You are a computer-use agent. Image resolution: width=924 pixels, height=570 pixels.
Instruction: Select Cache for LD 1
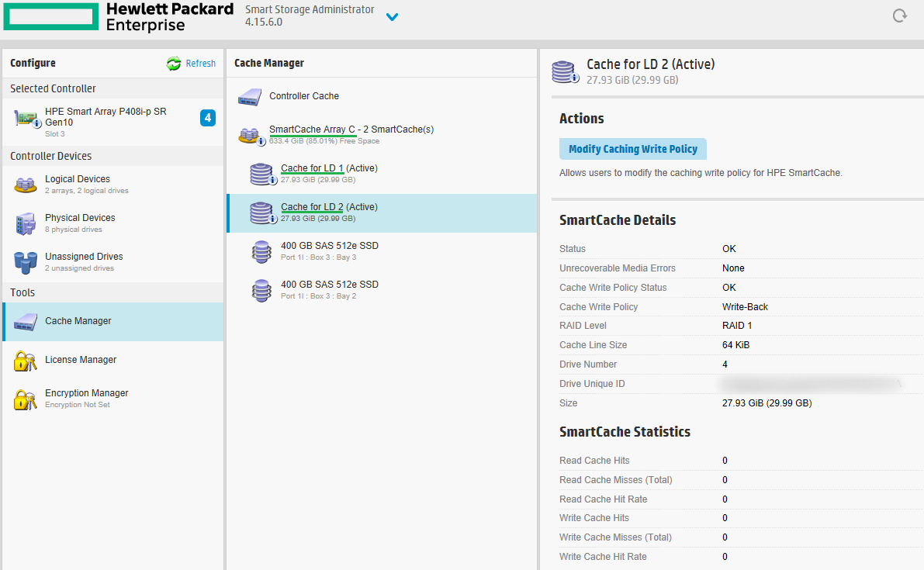pos(313,168)
